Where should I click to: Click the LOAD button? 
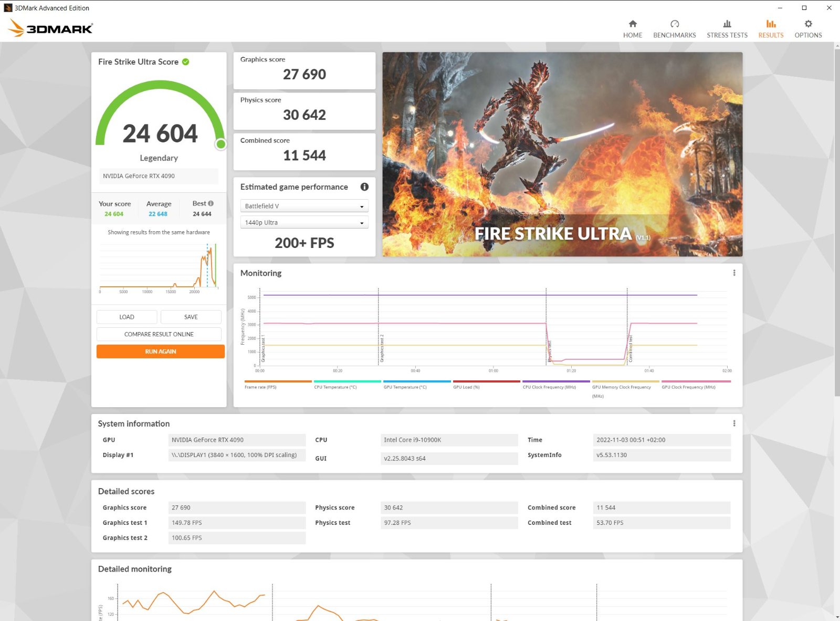(127, 317)
